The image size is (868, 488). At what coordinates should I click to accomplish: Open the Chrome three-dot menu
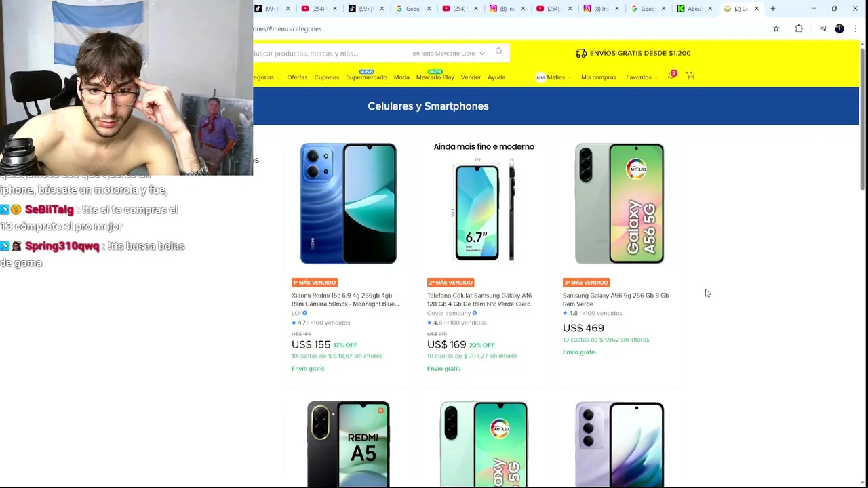(x=856, y=28)
